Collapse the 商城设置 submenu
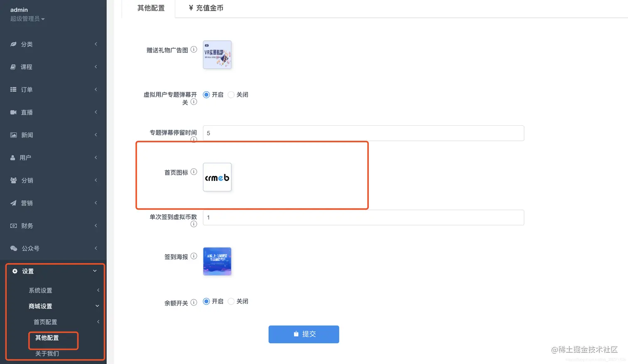628x364 pixels. coord(40,306)
